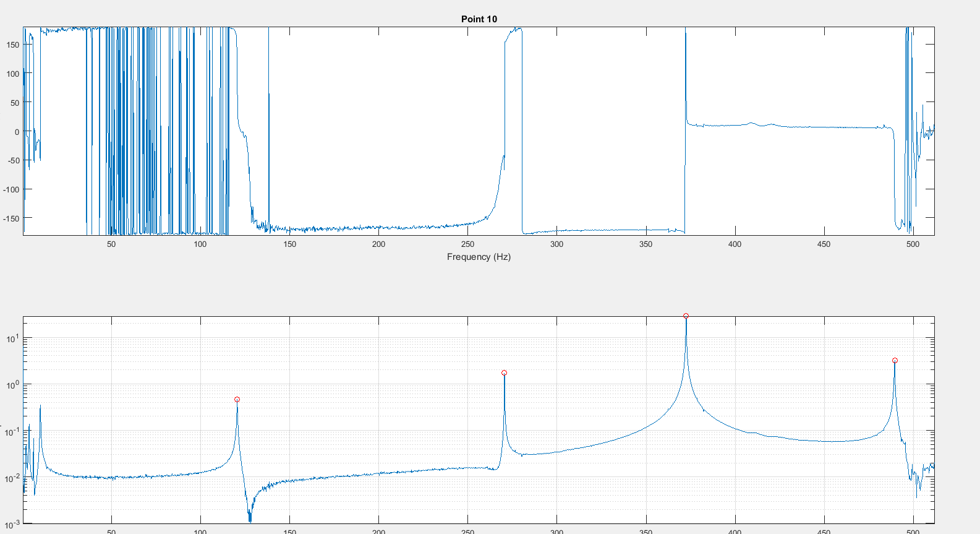Image resolution: width=980 pixels, height=534 pixels.
Task: Click the 10^-1 tick on magnitude plot
Action: click(x=12, y=431)
